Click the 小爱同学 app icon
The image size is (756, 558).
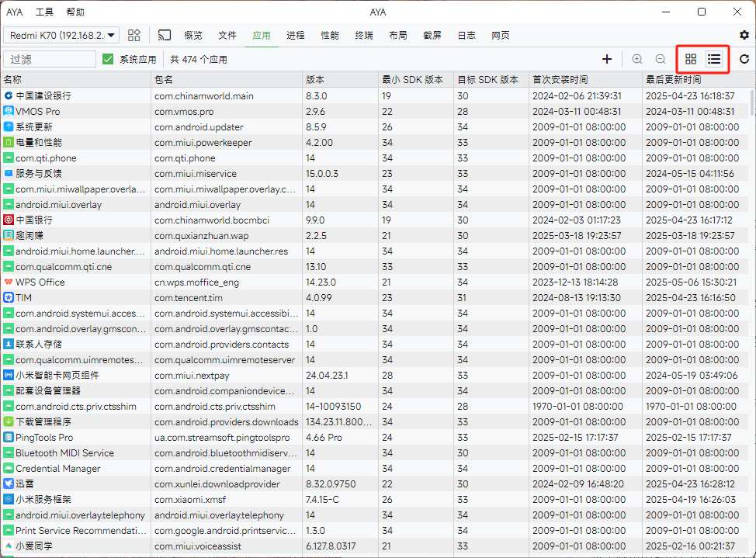9,546
